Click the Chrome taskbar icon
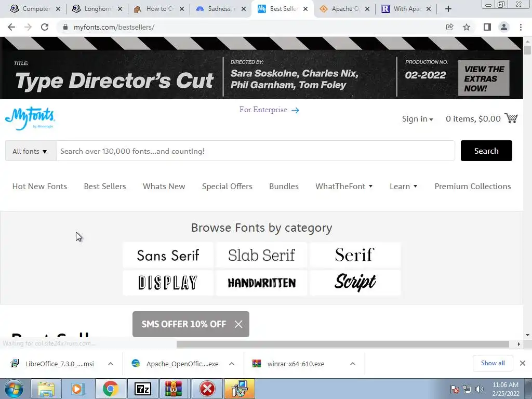The image size is (532, 399). pyautogui.click(x=110, y=389)
